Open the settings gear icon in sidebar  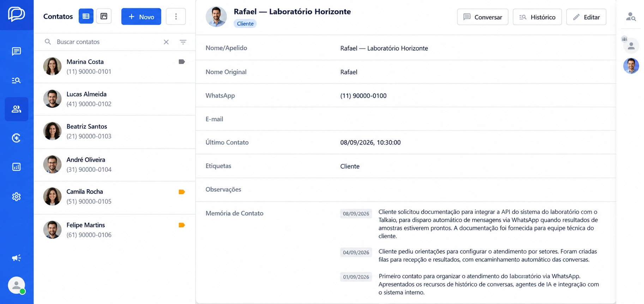point(16,196)
